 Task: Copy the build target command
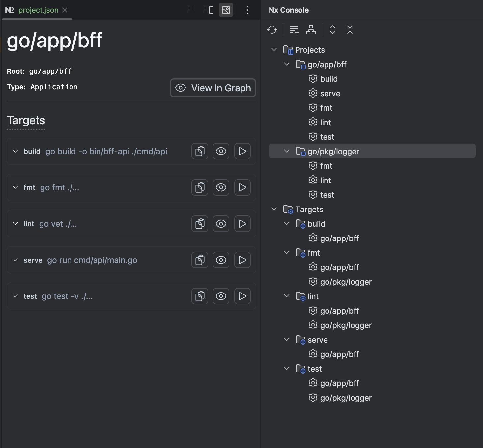tap(200, 151)
